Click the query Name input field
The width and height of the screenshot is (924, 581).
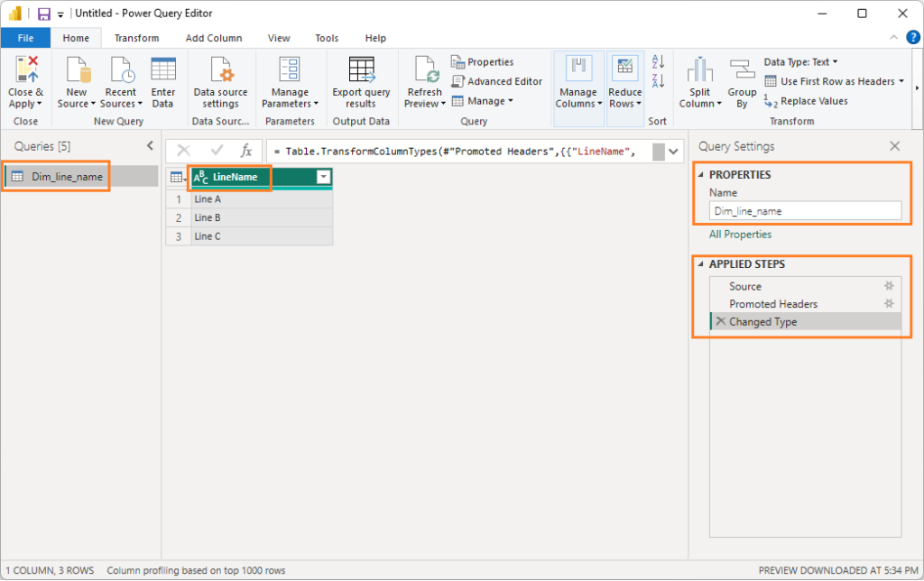(805, 211)
